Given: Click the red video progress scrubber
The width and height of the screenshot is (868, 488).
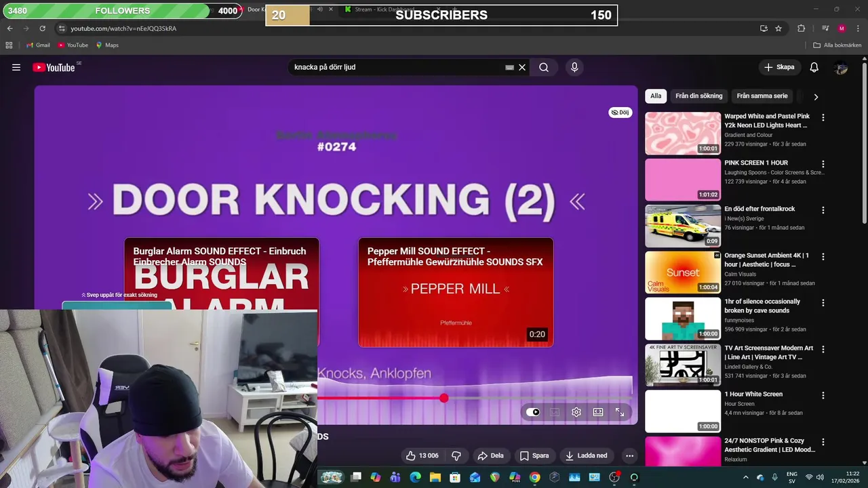Looking at the screenshot, I should point(443,399).
